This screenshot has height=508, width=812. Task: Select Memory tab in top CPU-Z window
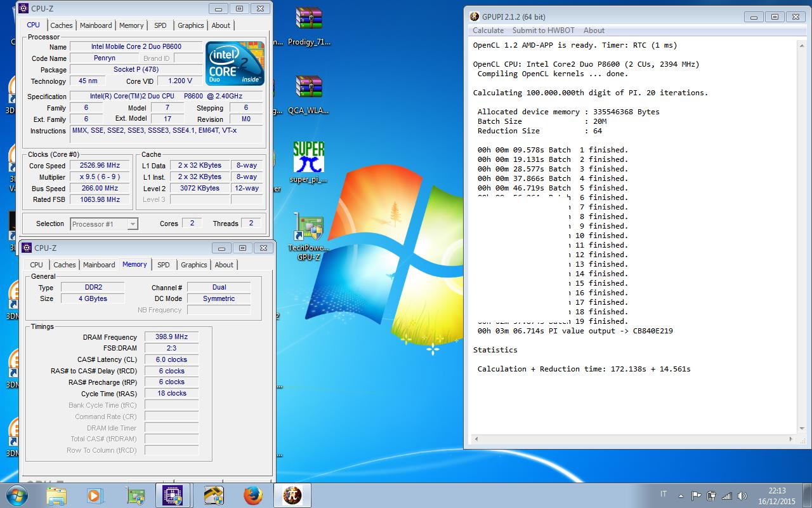131,25
